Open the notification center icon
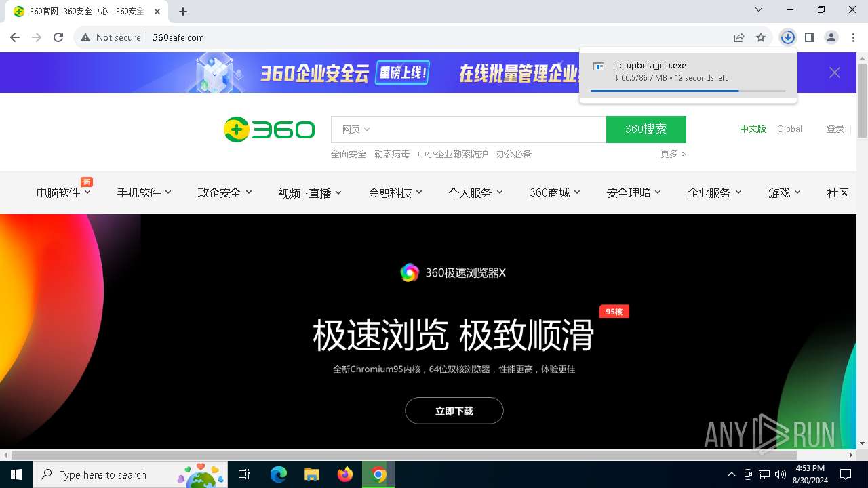 point(846,474)
